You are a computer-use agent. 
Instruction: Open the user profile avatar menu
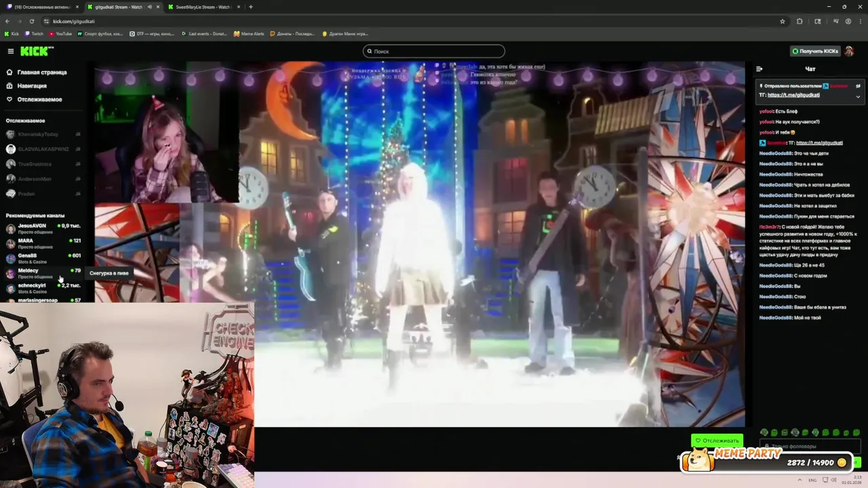click(849, 51)
